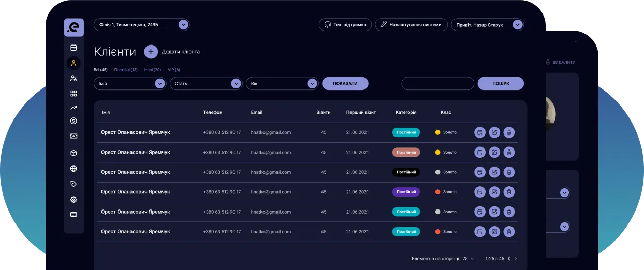Expand lower dropdown in the background window

click(565, 227)
